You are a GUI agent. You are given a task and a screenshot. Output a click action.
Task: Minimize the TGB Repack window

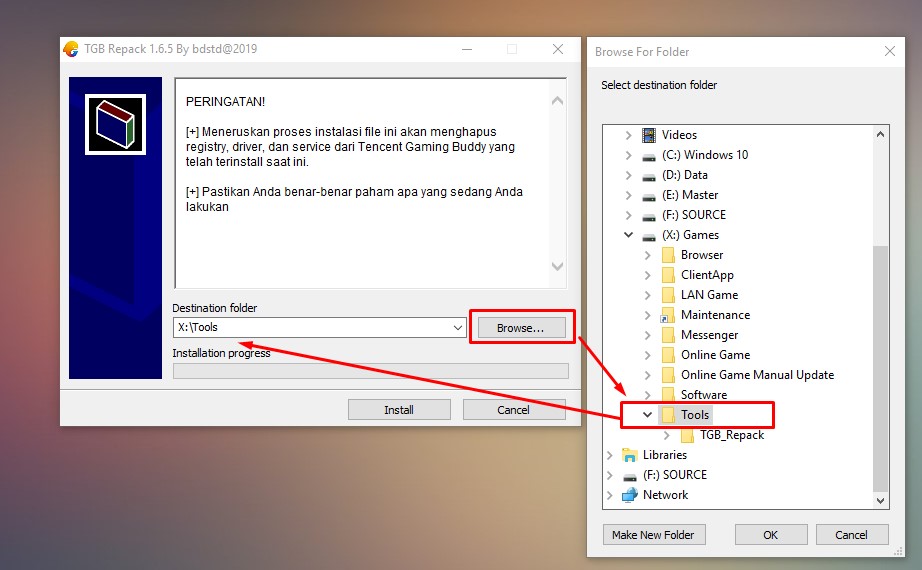click(x=467, y=49)
